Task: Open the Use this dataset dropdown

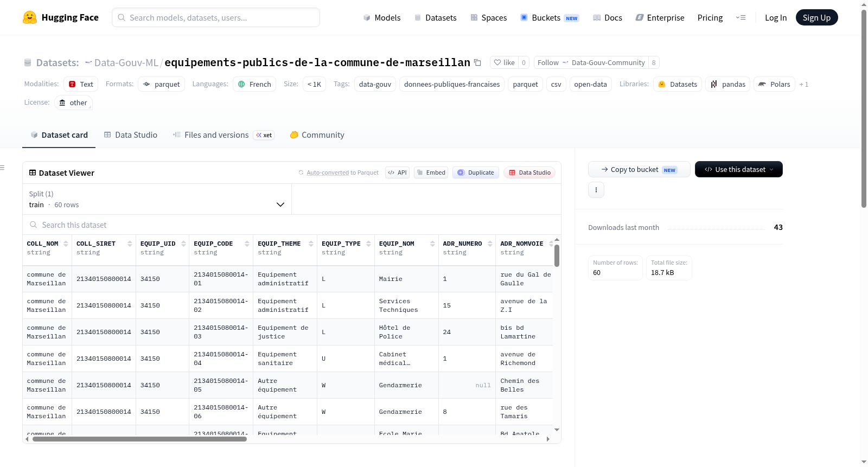Action: coord(739,169)
